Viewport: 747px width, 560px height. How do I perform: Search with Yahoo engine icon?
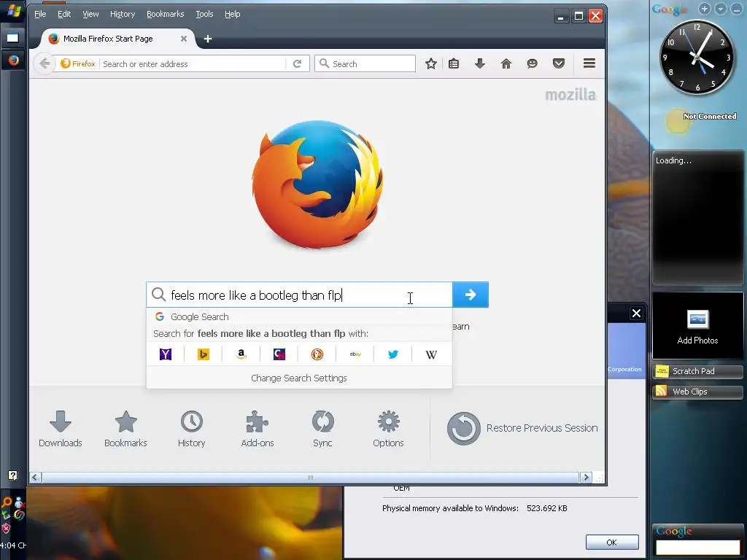[x=166, y=354]
